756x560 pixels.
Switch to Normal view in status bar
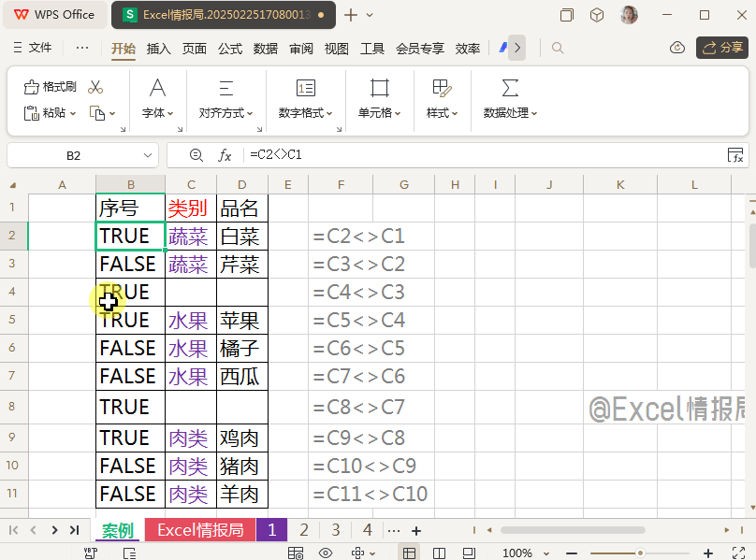click(x=410, y=553)
